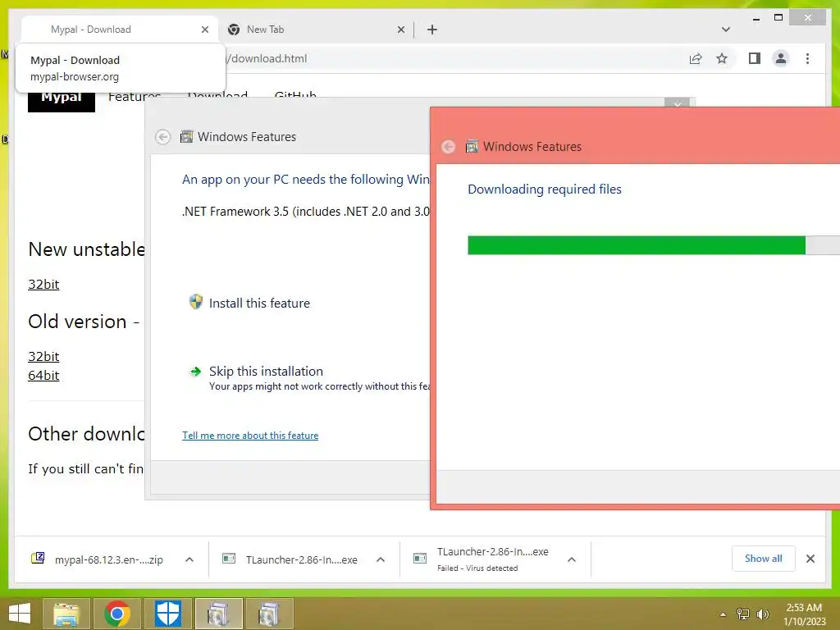The height and width of the screenshot is (630, 840).
Task: Open the Chrome profile avatar
Action: [781, 58]
